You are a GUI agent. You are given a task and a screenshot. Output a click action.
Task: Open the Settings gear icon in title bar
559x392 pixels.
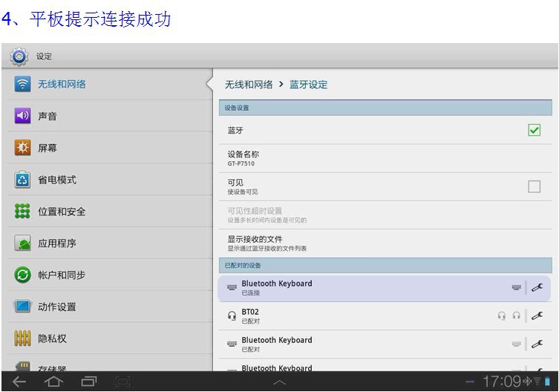19,56
